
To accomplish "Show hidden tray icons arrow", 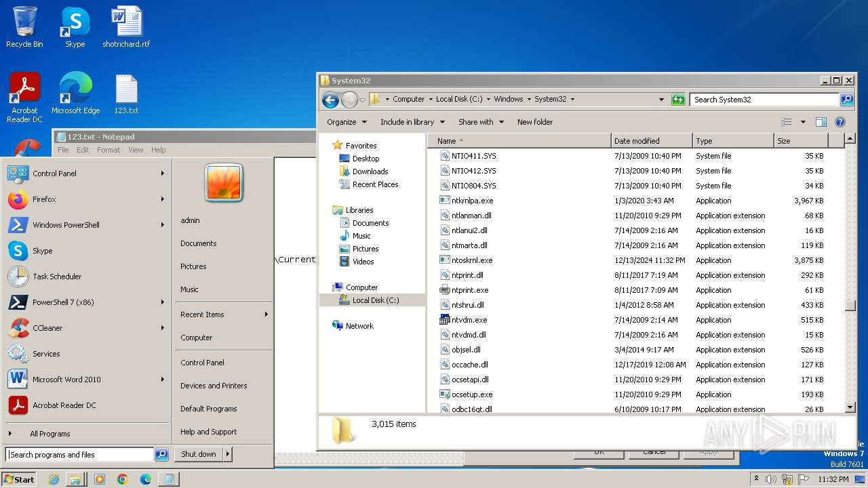I will (756, 479).
